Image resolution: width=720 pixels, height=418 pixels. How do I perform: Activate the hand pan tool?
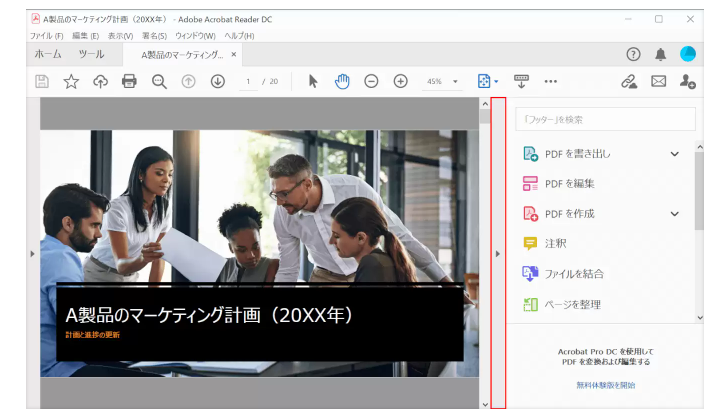pyautogui.click(x=342, y=81)
